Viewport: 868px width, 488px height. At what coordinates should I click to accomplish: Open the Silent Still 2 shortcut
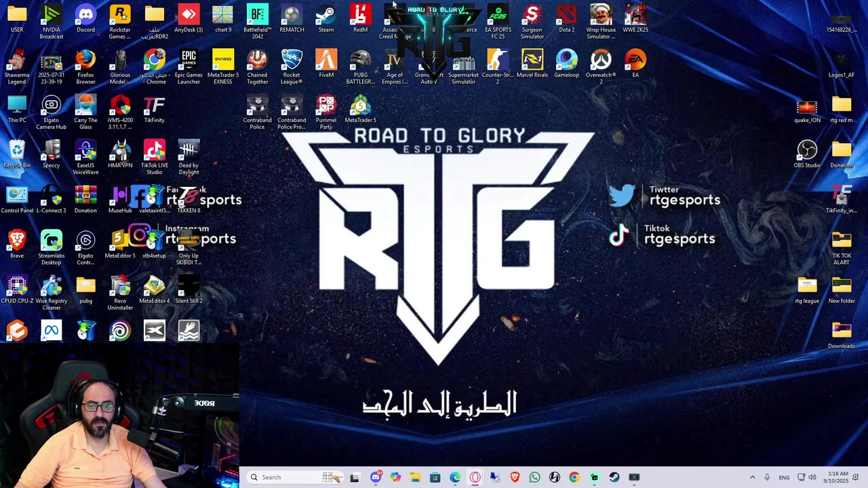coord(189,290)
